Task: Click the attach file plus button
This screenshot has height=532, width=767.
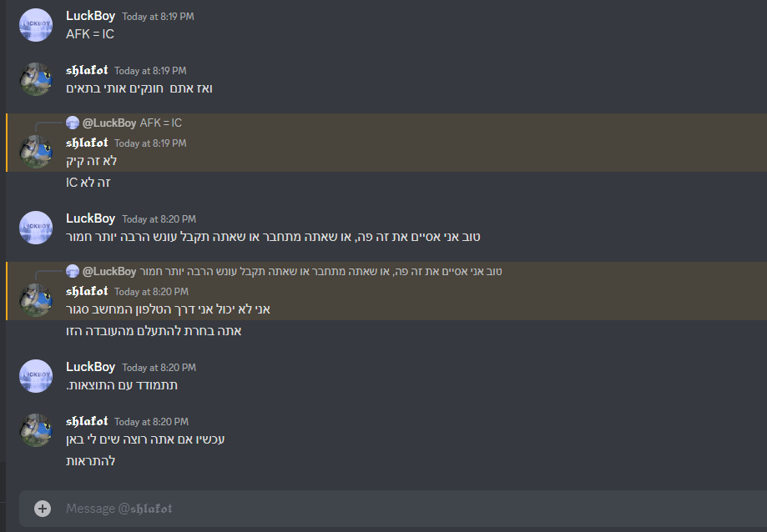Action: click(x=43, y=508)
